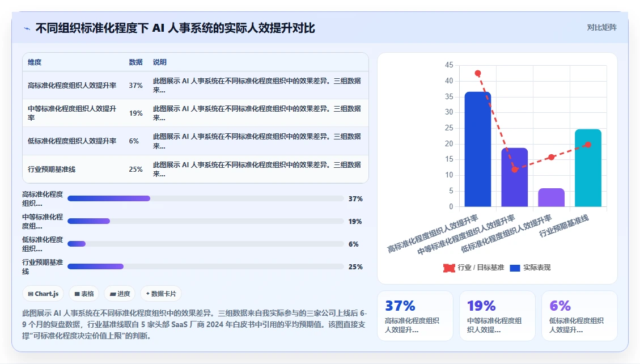
Task: Click the tall dark blue chart bar
Action: pyautogui.click(x=477, y=149)
